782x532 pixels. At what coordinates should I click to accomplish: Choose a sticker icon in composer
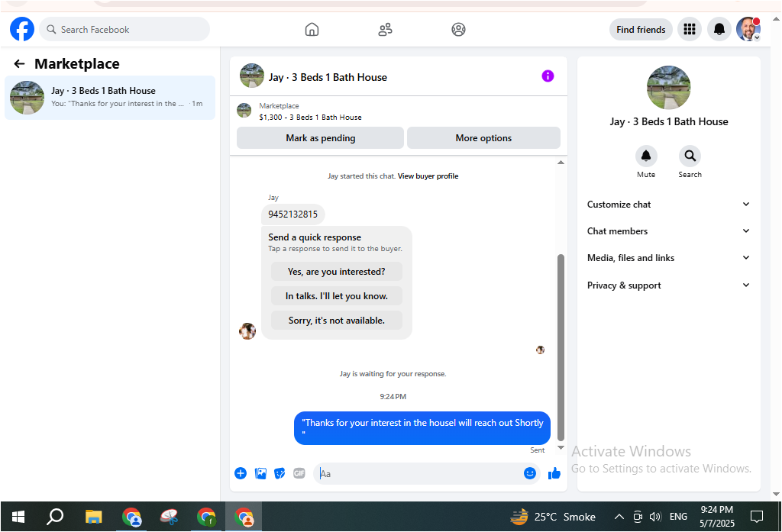[280, 473]
